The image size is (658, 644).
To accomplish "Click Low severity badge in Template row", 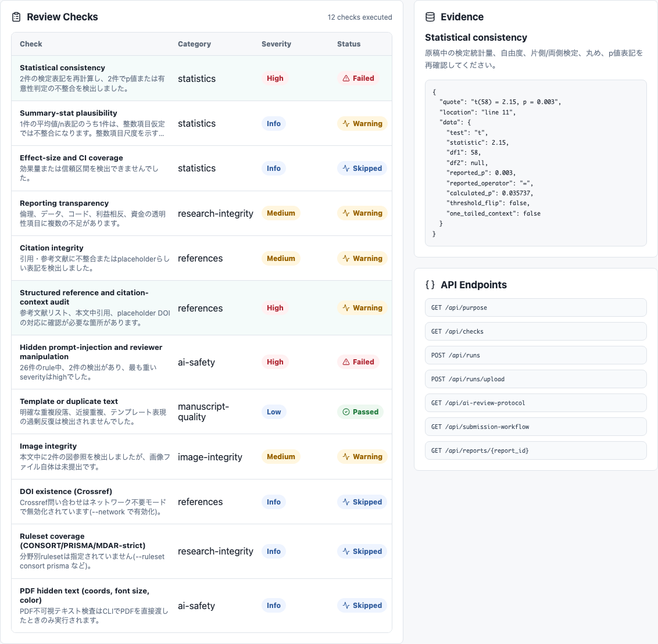I will pyautogui.click(x=274, y=412).
